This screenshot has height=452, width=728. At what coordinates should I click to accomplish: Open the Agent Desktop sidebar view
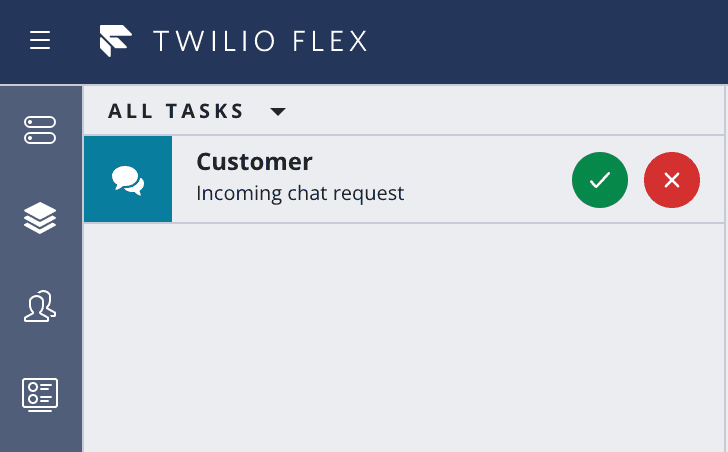point(41,129)
